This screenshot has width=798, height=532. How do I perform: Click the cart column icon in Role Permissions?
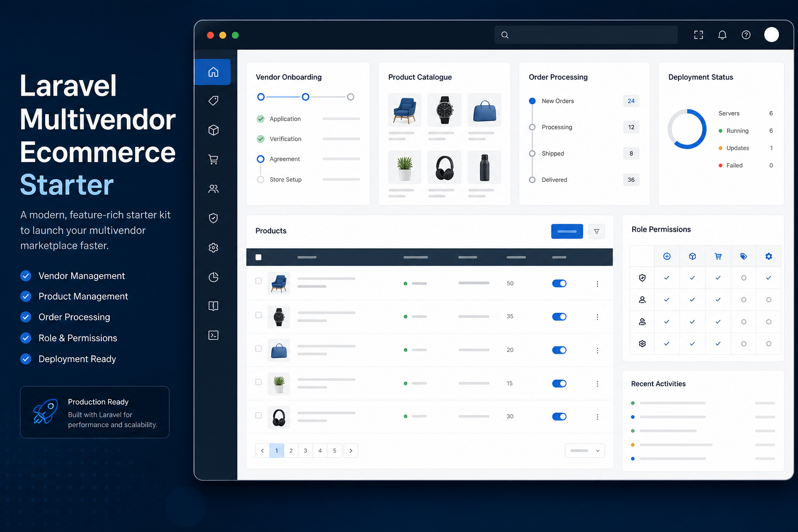(x=718, y=256)
